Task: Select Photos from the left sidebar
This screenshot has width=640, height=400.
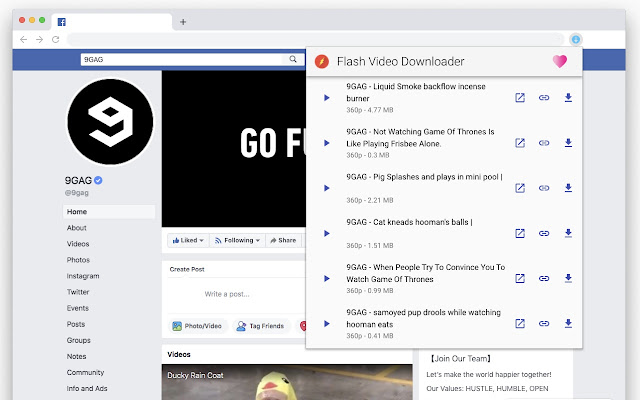Action: coord(78,259)
